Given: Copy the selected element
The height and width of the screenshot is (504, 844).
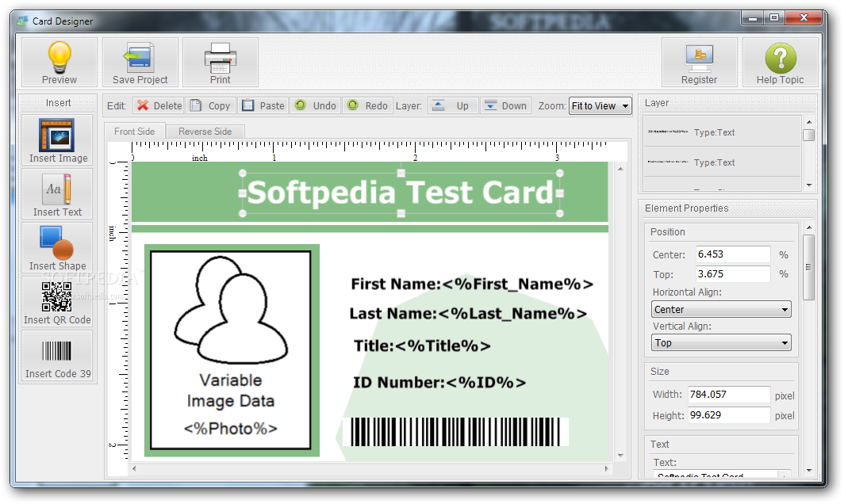Looking at the screenshot, I should click(210, 105).
